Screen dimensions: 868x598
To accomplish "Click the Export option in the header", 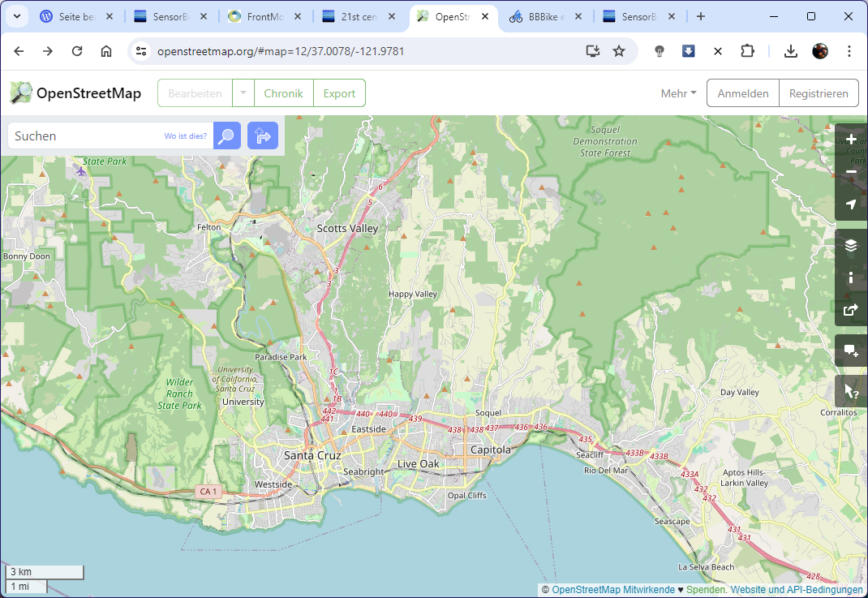I will point(338,92).
